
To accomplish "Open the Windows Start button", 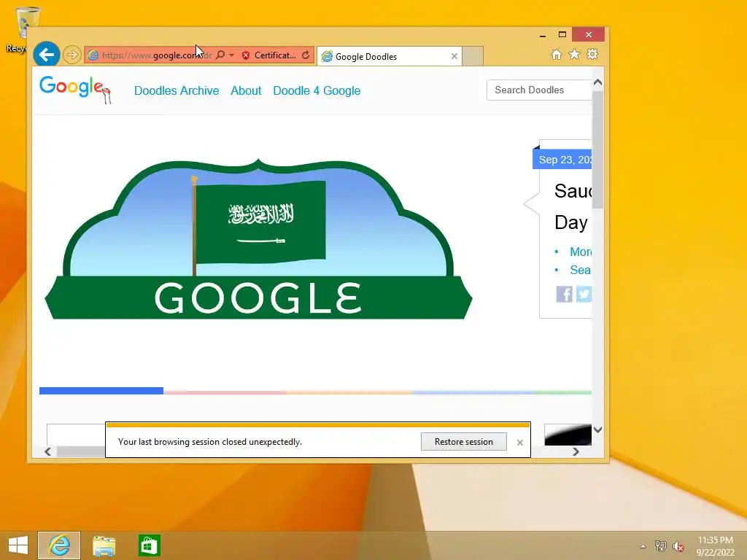I will pyautogui.click(x=18, y=545).
